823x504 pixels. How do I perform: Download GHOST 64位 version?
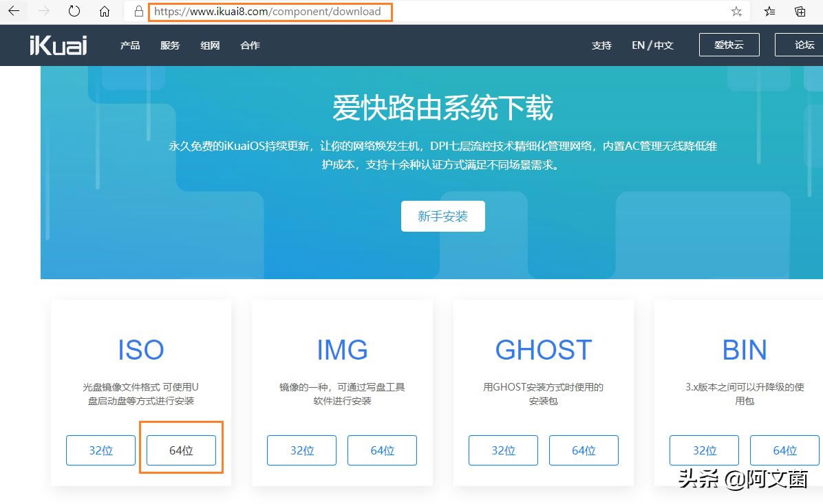tap(584, 450)
